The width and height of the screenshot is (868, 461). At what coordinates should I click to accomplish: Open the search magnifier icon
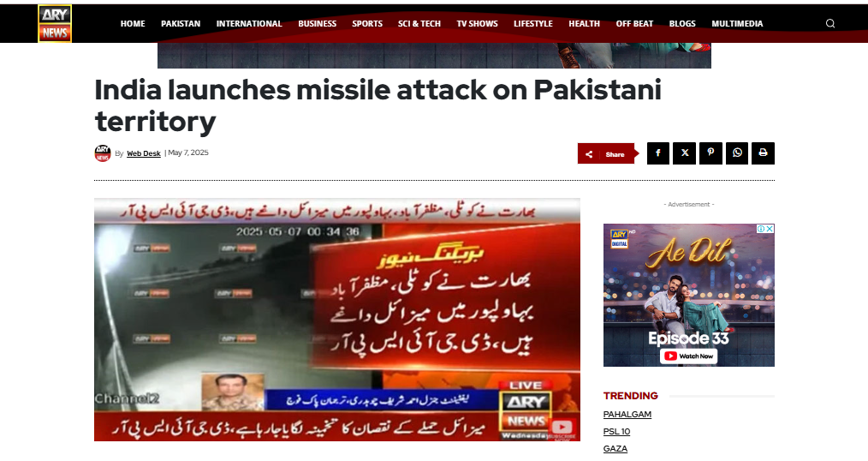pyautogui.click(x=829, y=23)
